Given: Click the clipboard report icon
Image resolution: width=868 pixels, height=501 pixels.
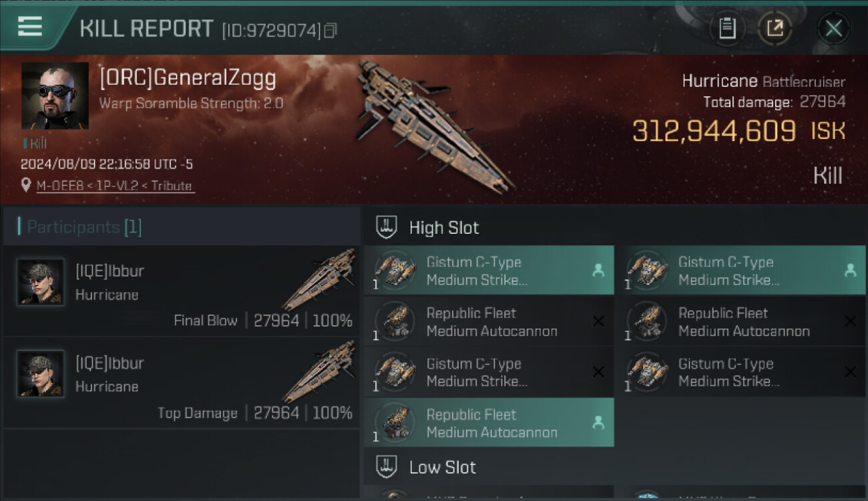Looking at the screenshot, I should coord(727,29).
